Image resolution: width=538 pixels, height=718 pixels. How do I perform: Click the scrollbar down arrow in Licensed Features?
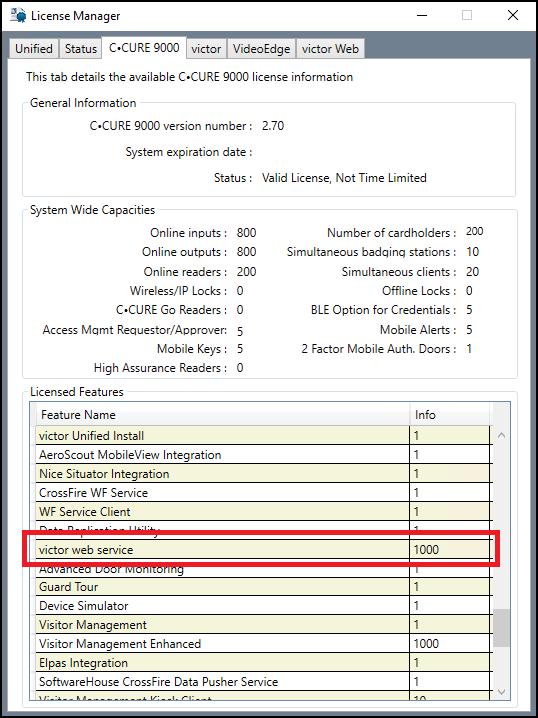point(501,691)
